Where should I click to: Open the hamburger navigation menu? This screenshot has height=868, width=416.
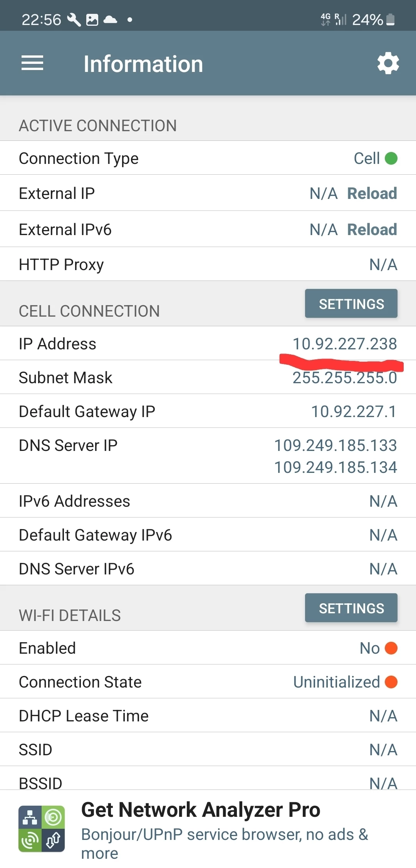32,63
